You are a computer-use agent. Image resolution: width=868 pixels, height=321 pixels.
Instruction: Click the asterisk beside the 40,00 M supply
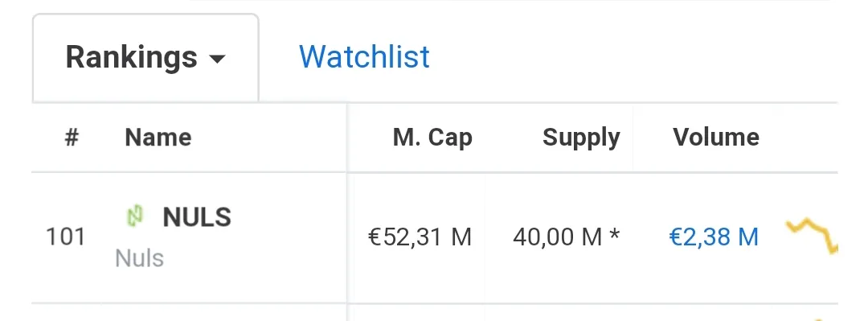pos(613,236)
